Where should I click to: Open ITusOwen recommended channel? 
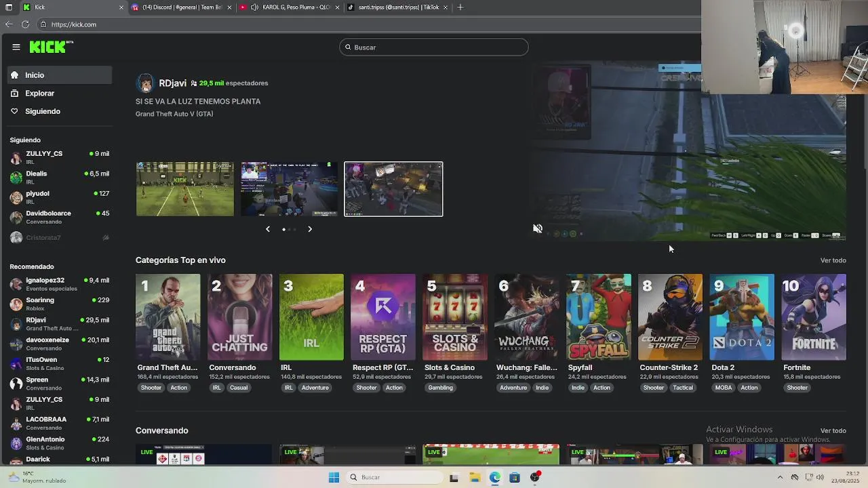click(x=60, y=363)
